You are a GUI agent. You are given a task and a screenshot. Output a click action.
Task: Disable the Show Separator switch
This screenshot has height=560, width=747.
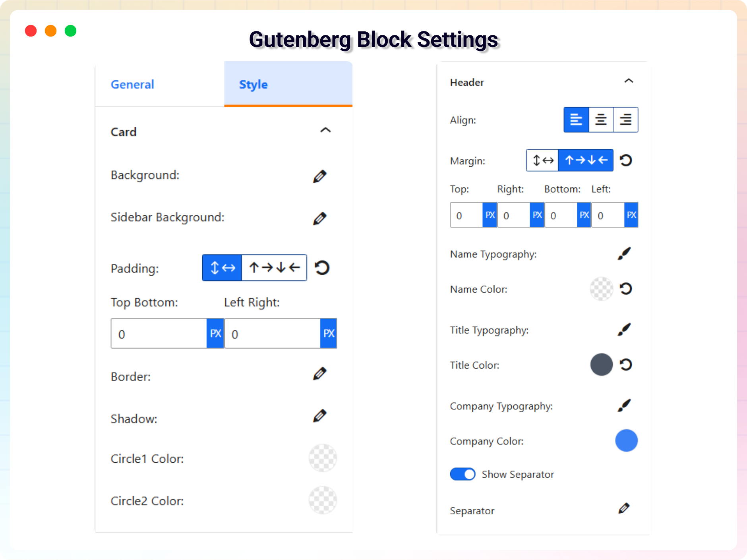tap(463, 474)
